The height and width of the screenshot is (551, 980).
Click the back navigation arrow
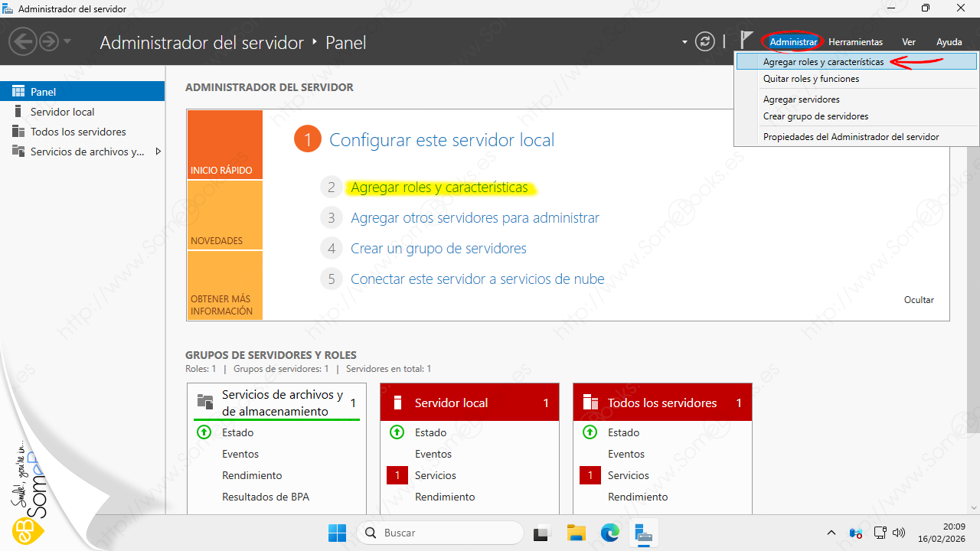[x=23, y=42]
